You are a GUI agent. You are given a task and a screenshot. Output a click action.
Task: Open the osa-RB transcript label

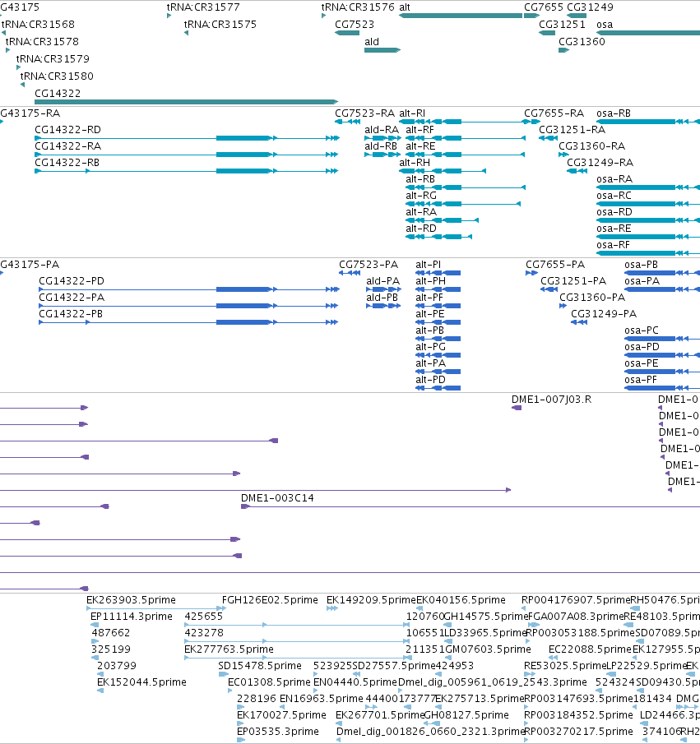(x=614, y=113)
